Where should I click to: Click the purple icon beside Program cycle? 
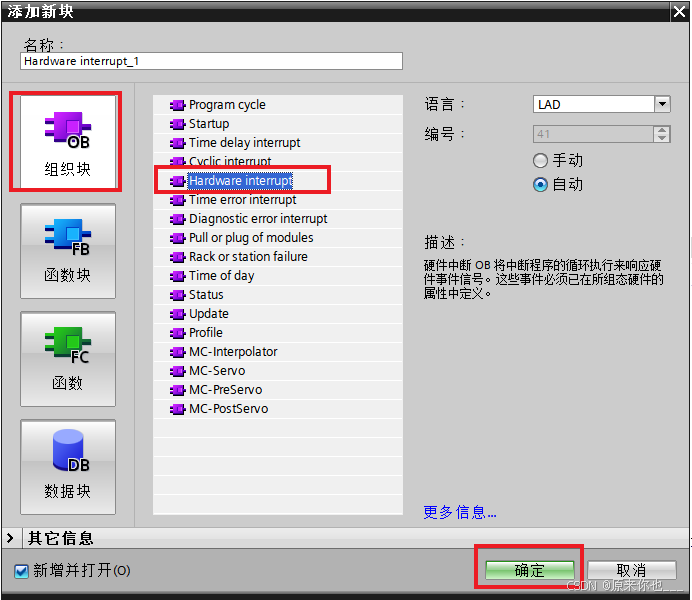(x=177, y=105)
